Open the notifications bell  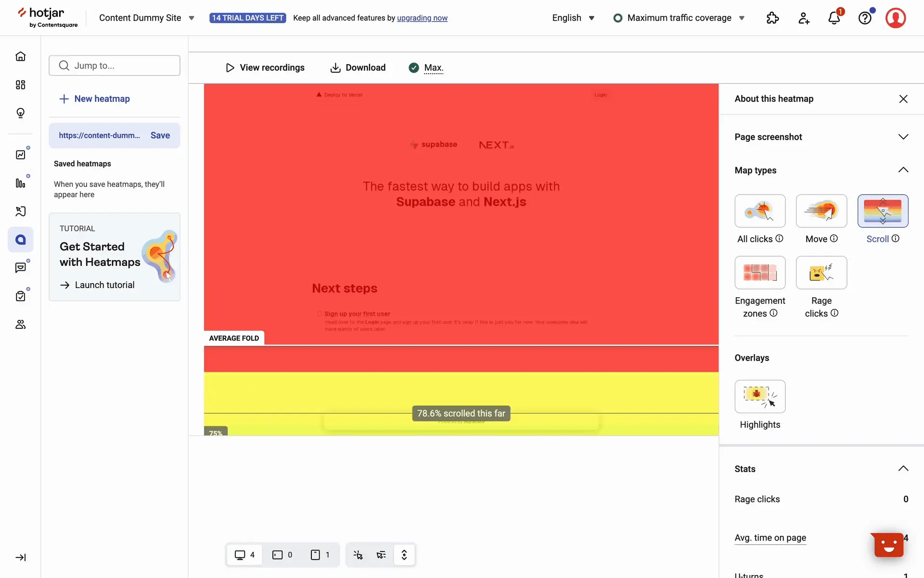tap(834, 18)
